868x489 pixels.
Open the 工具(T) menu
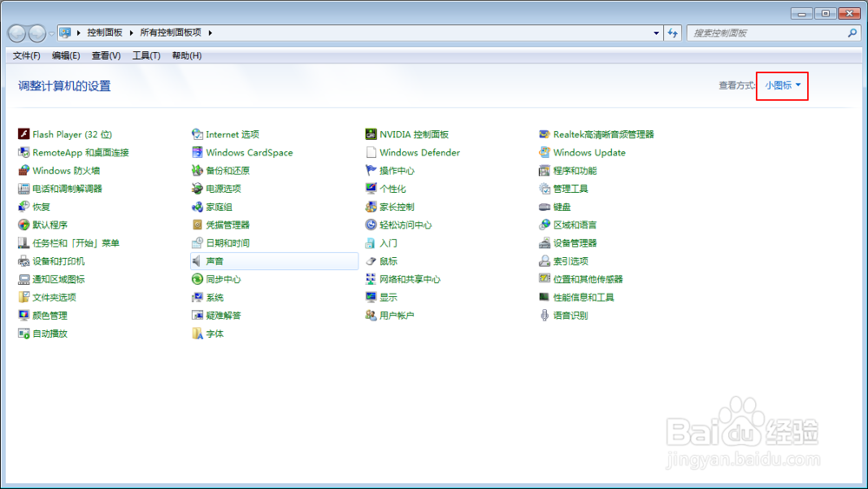pos(146,56)
